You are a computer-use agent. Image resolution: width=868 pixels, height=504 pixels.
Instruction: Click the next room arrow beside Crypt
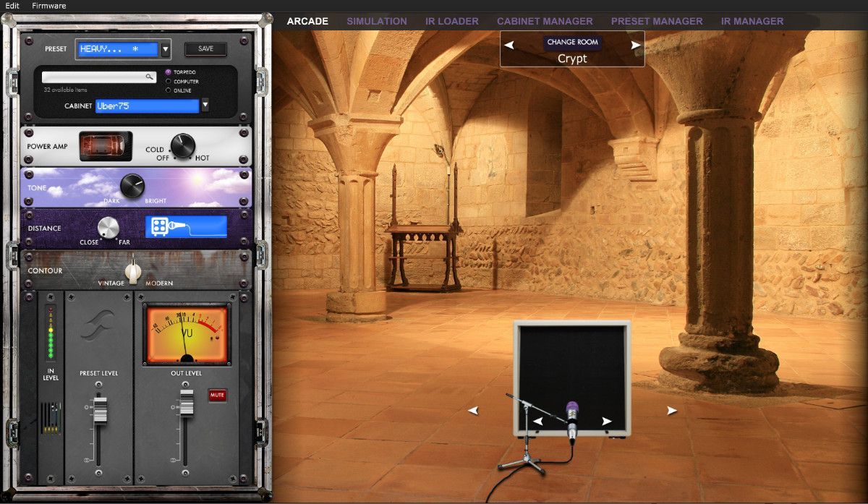(x=636, y=45)
